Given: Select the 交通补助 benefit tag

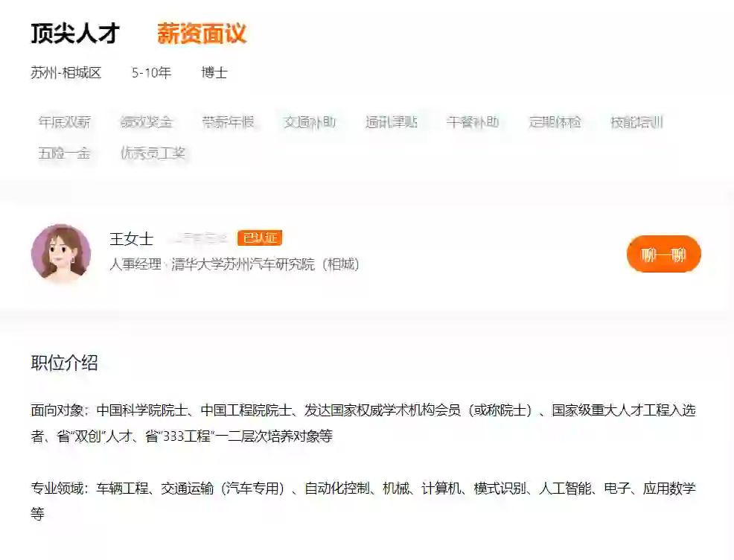Looking at the screenshot, I should pyautogui.click(x=310, y=122).
